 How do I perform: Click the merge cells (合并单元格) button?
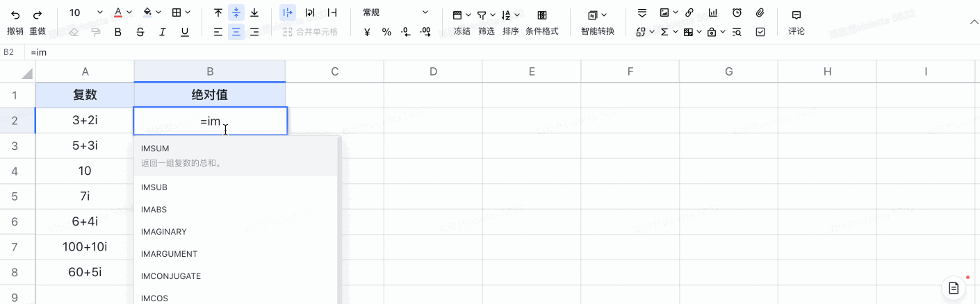pos(311,31)
